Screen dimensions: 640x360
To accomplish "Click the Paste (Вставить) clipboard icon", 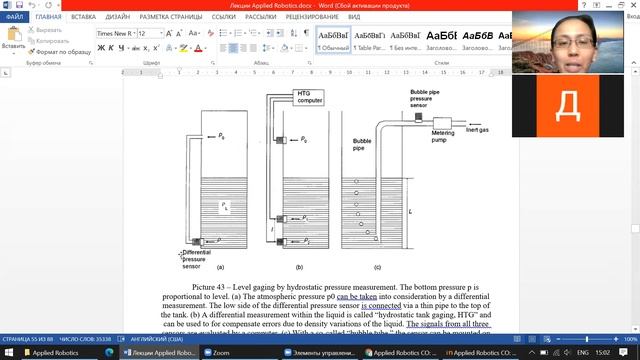I will click(x=14, y=34).
